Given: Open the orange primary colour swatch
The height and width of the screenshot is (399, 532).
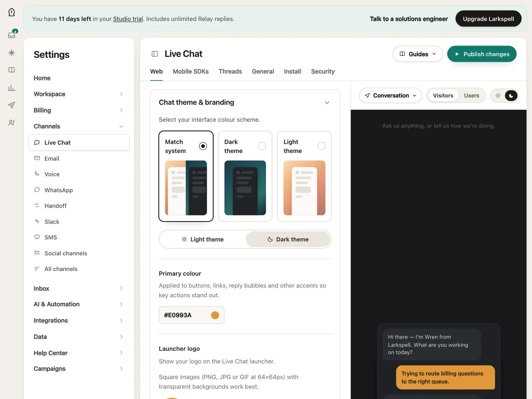Looking at the screenshot, I should point(215,315).
